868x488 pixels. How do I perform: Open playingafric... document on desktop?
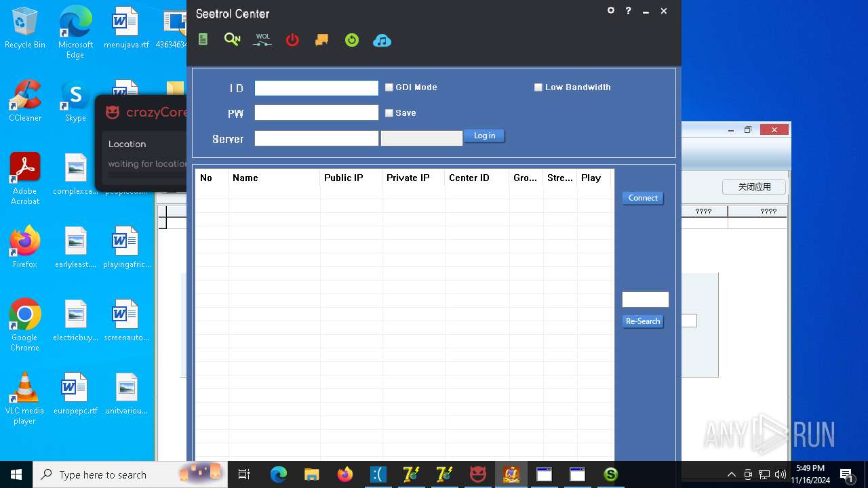point(126,247)
